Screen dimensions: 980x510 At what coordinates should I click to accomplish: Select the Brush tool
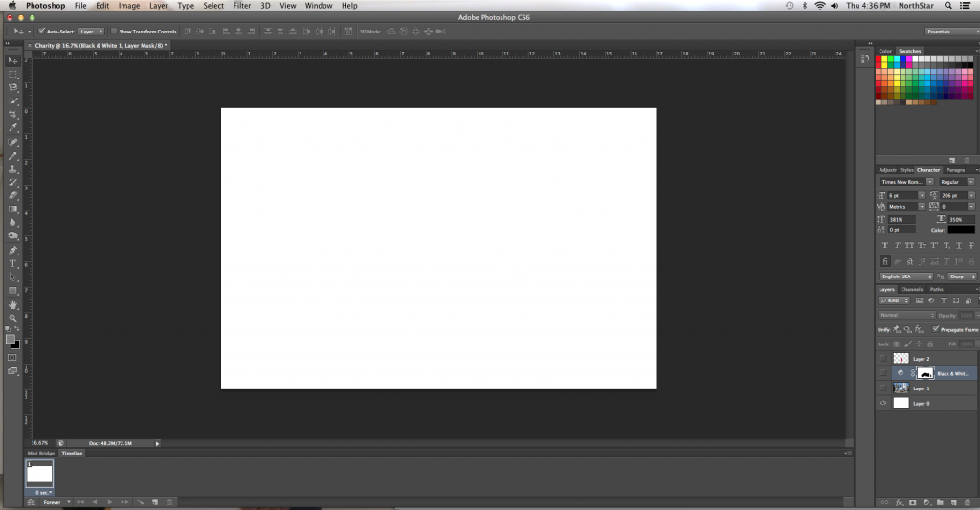pyautogui.click(x=12, y=156)
